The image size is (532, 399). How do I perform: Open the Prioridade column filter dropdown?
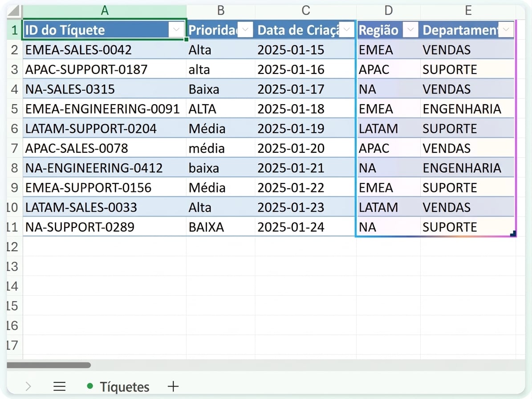(x=245, y=30)
